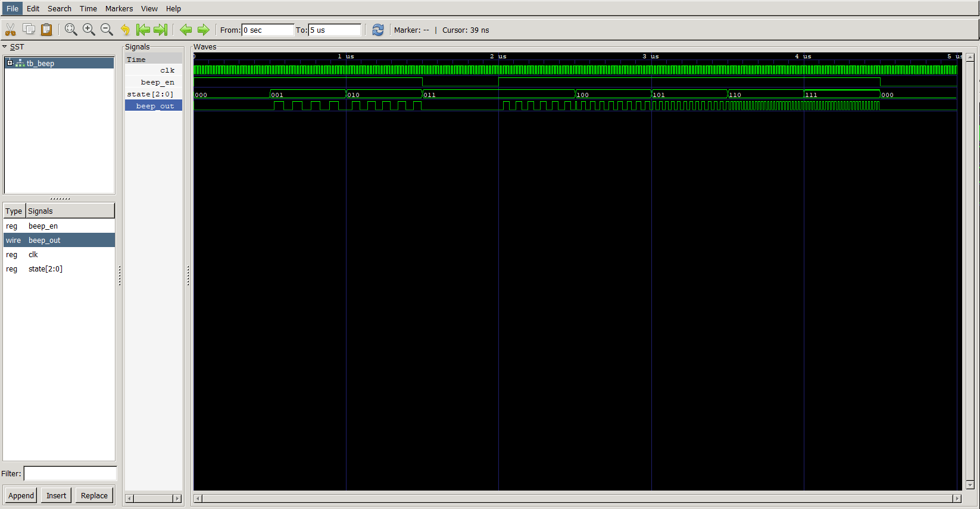Click waves horizontal scrollbar right arrow
Image resolution: width=980 pixels, height=509 pixels.
(x=957, y=498)
